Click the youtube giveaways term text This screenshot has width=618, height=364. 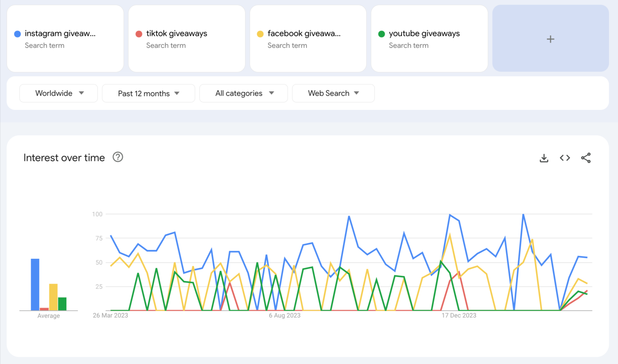pos(424,34)
